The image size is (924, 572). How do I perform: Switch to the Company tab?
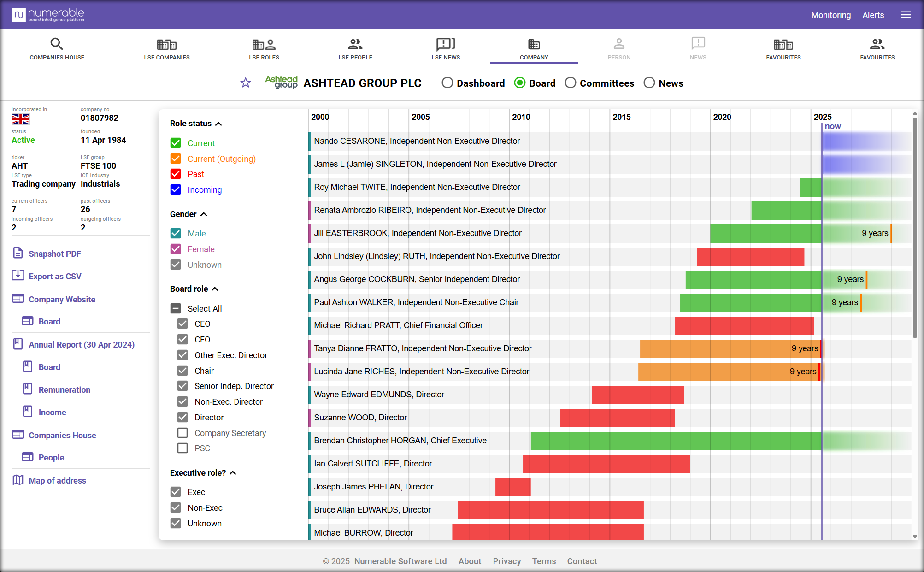[534, 47]
